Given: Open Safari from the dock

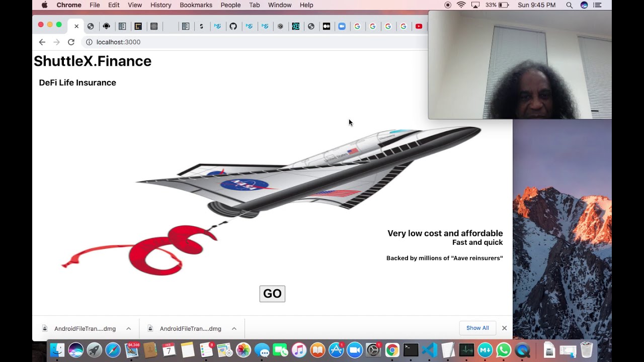Looking at the screenshot, I should coord(113,350).
